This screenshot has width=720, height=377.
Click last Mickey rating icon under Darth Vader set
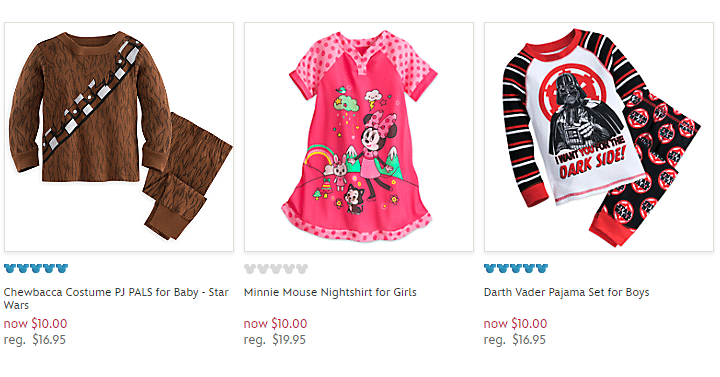pos(542,268)
